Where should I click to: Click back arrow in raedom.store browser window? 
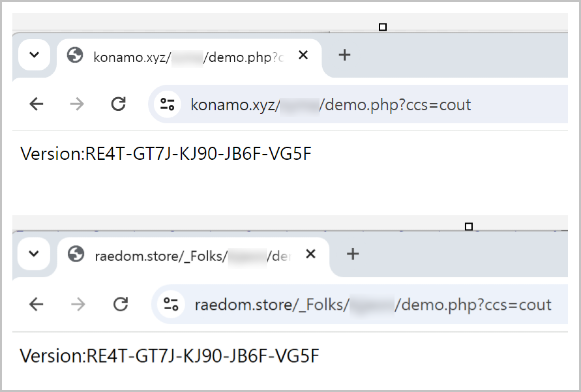(37, 304)
